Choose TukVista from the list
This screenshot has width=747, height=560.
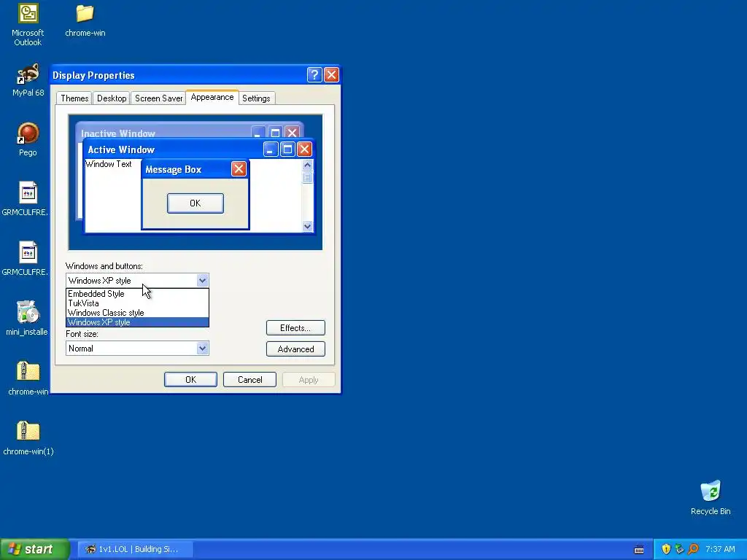click(137, 303)
